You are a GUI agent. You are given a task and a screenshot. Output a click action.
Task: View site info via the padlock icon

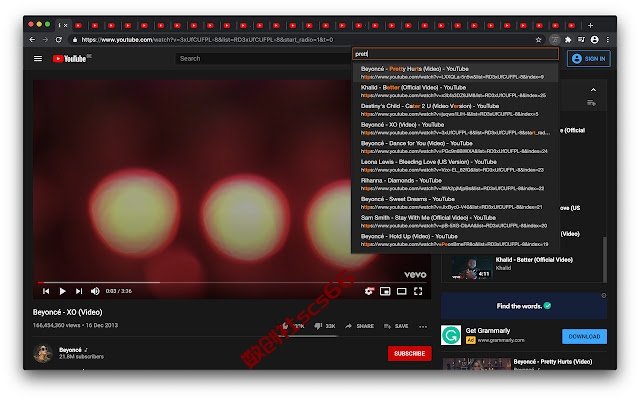[74, 40]
